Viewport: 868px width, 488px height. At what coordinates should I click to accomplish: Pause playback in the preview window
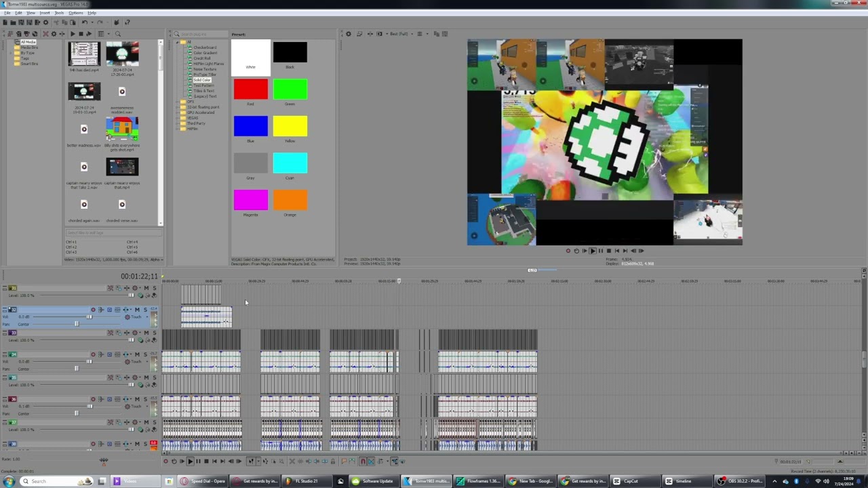tap(600, 251)
